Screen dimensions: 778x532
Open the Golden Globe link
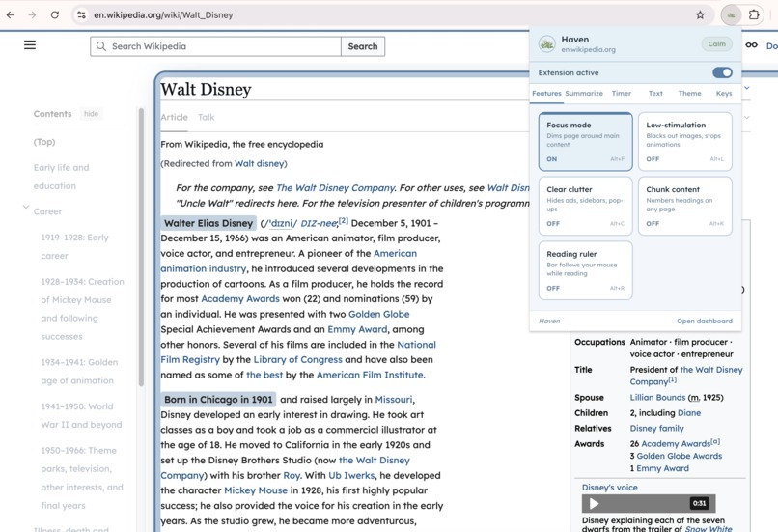[x=378, y=314]
